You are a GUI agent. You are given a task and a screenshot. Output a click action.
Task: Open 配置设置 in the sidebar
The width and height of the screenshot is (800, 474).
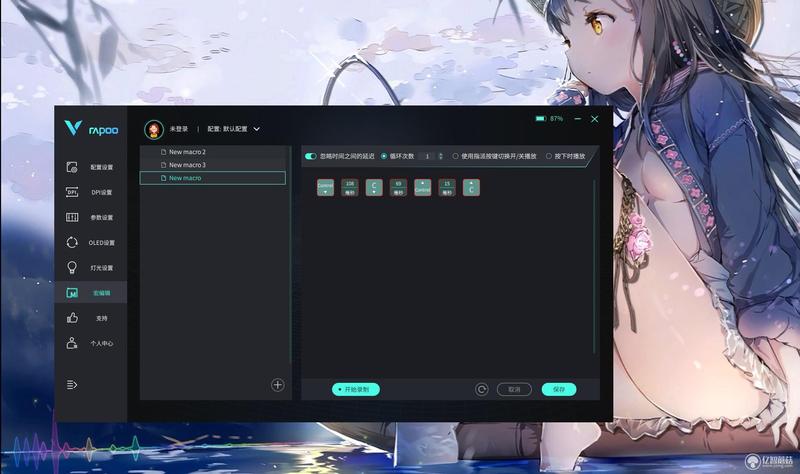tap(90, 167)
